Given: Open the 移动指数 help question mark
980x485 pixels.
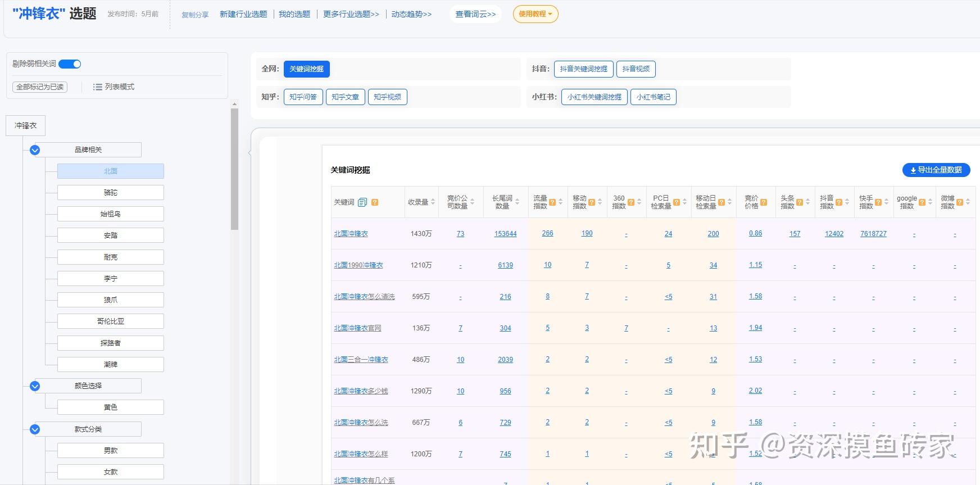Looking at the screenshot, I should (x=592, y=202).
